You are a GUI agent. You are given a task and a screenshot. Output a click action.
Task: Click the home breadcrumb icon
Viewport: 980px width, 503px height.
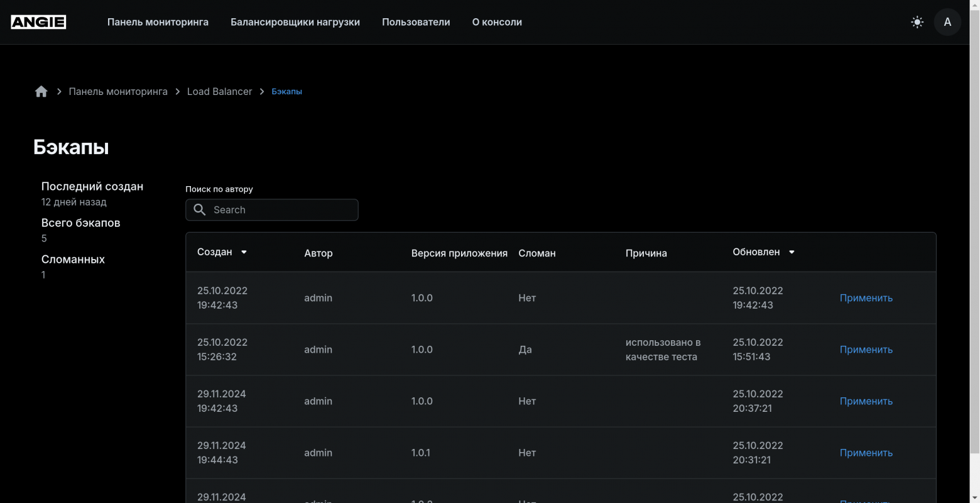tap(41, 92)
